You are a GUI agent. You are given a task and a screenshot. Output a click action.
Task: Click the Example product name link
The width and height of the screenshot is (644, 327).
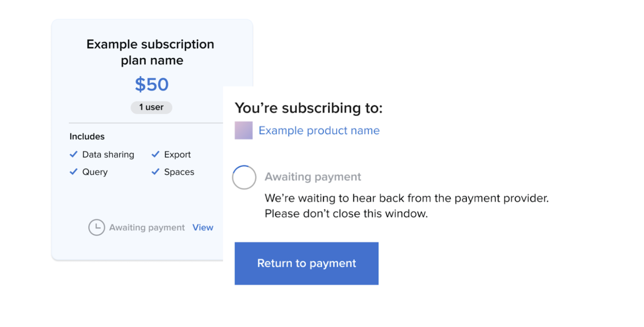(x=319, y=131)
